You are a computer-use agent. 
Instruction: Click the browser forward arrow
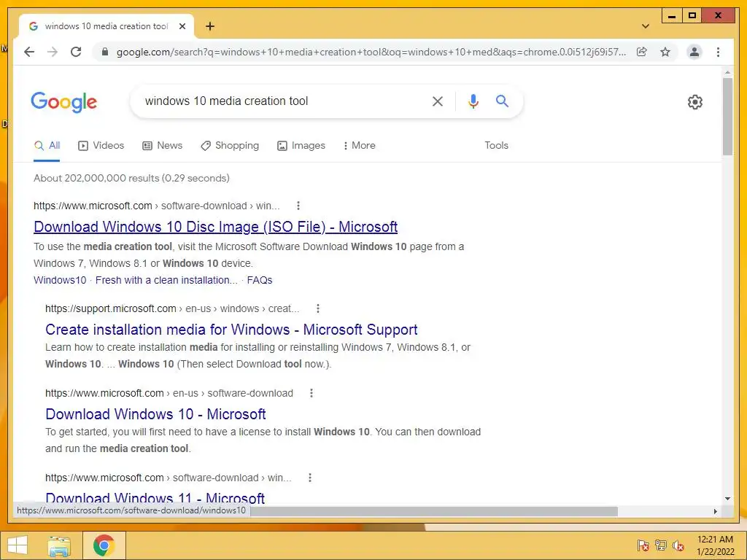[53, 52]
